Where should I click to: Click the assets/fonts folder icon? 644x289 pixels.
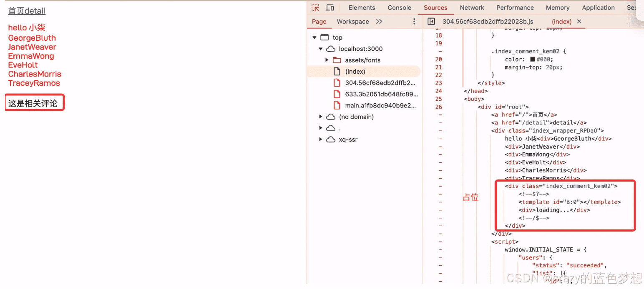(x=337, y=60)
